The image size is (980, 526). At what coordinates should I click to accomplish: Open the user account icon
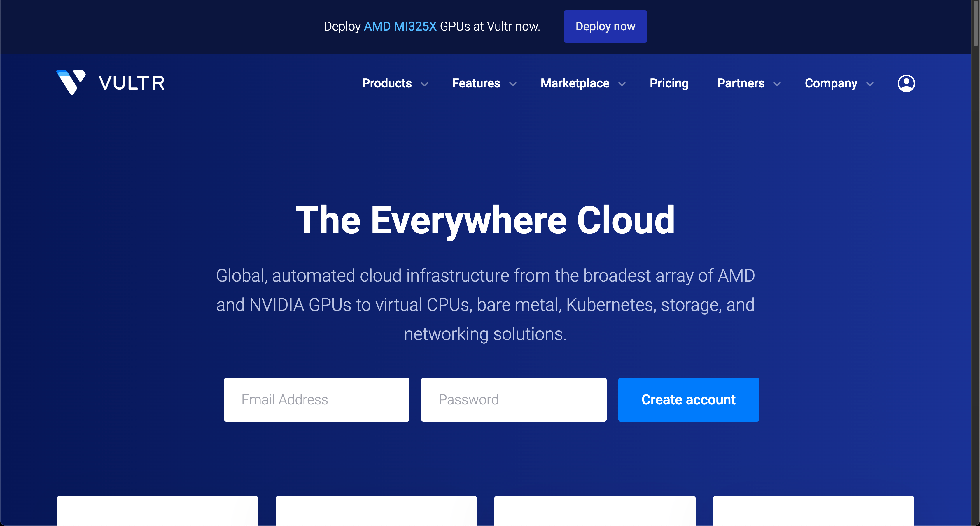906,83
